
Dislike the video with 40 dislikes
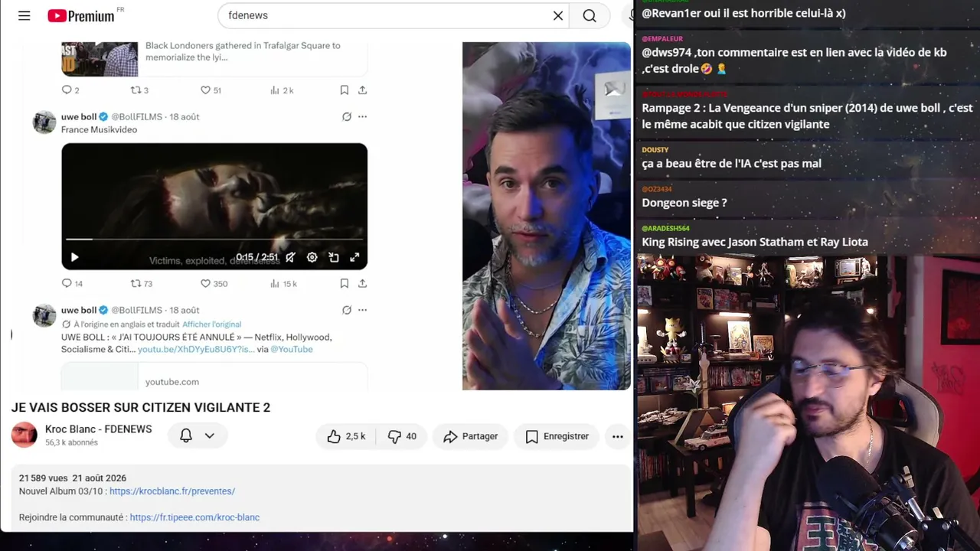(x=402, y=436)
